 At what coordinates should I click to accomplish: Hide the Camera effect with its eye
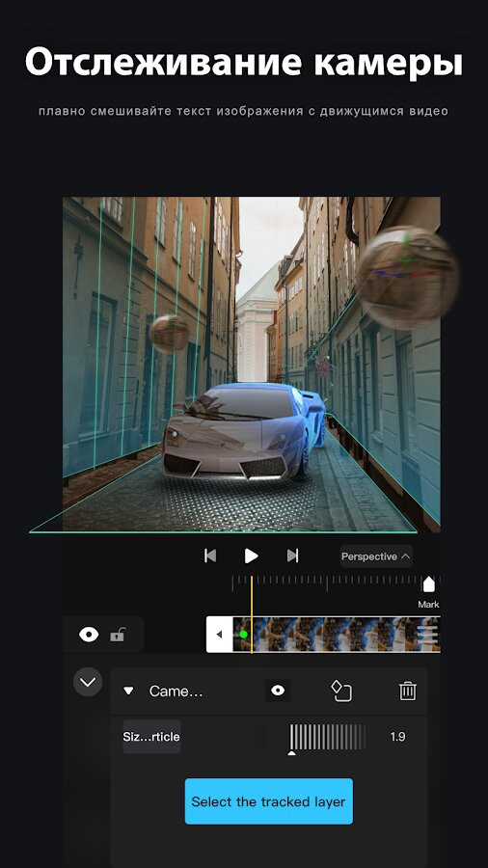click(278, 691)
